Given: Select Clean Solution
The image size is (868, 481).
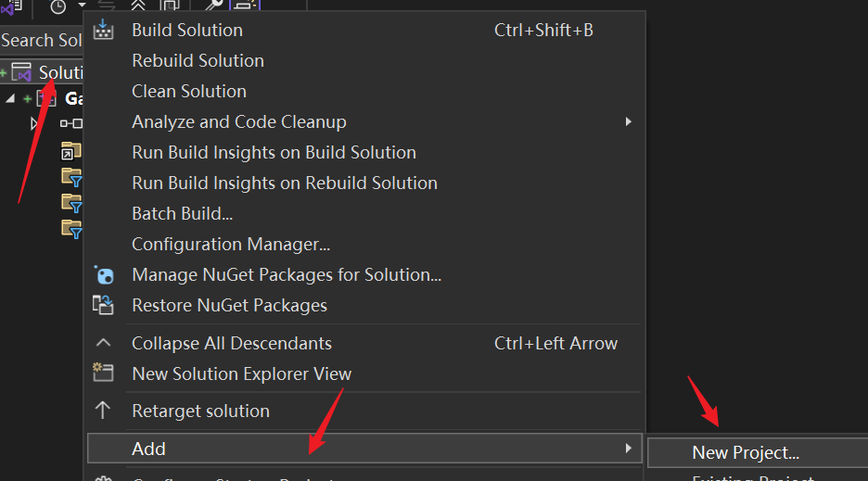Looking at the screenshot, I should coord(189,91).
